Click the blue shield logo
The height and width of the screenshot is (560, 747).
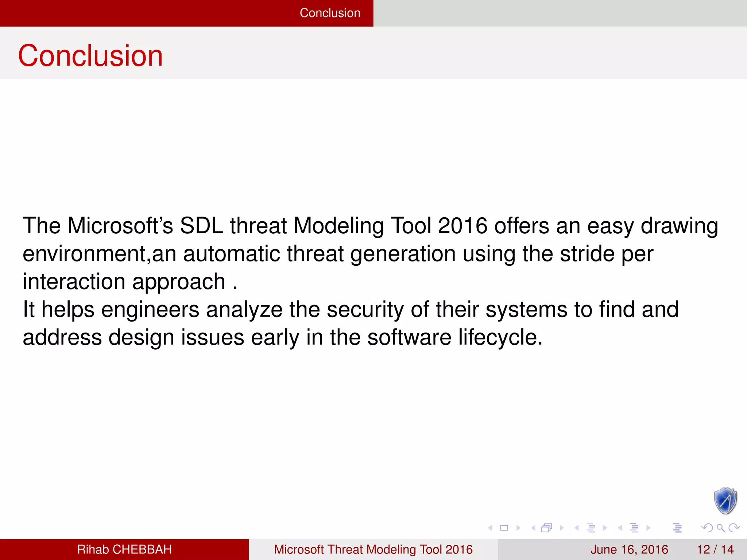click(725, 500)
